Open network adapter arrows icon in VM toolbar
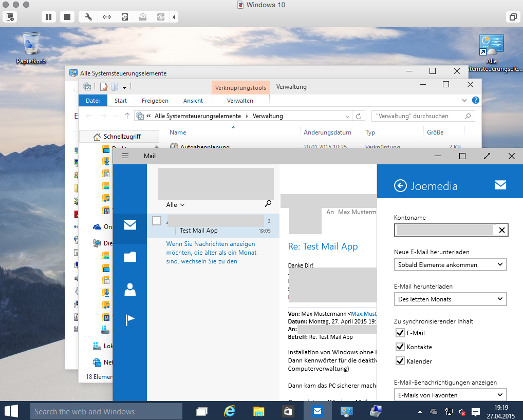Screen dimensions: 523x420 [x=107, y=17]
